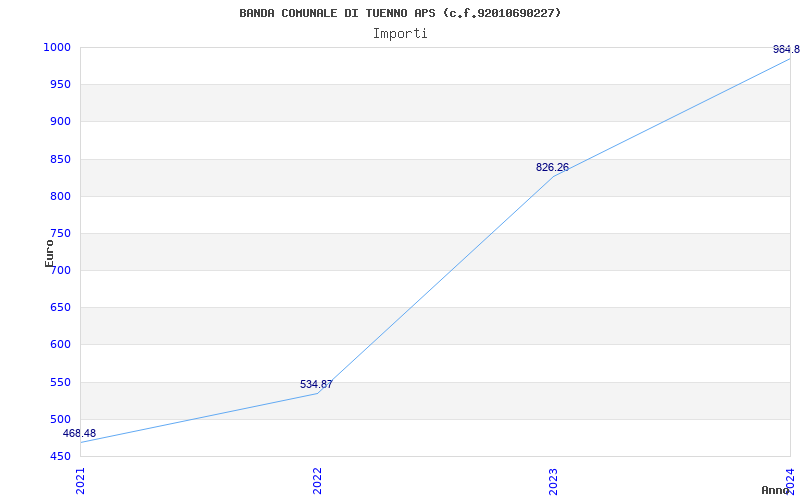Click the 650 y-axis tick label
800x500 pixels.
coord(60,308)
